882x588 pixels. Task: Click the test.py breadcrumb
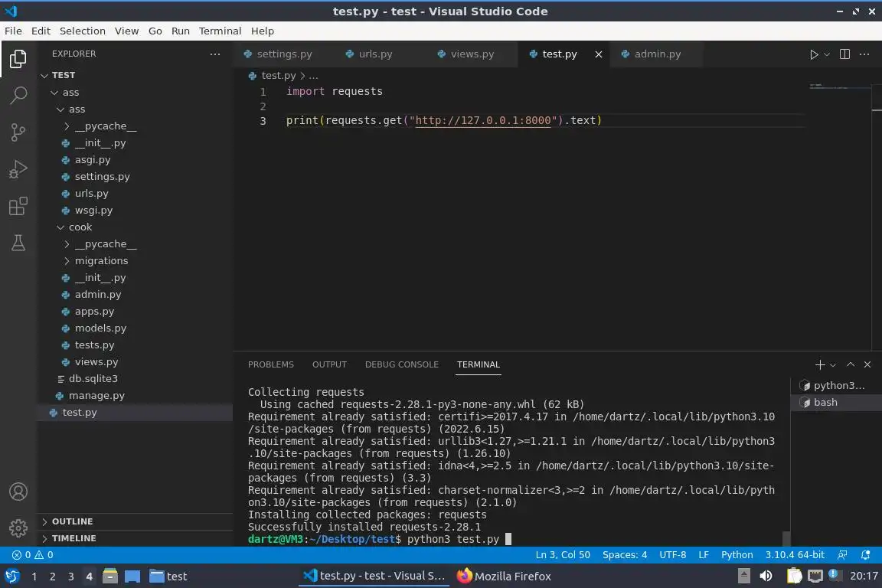278,75
